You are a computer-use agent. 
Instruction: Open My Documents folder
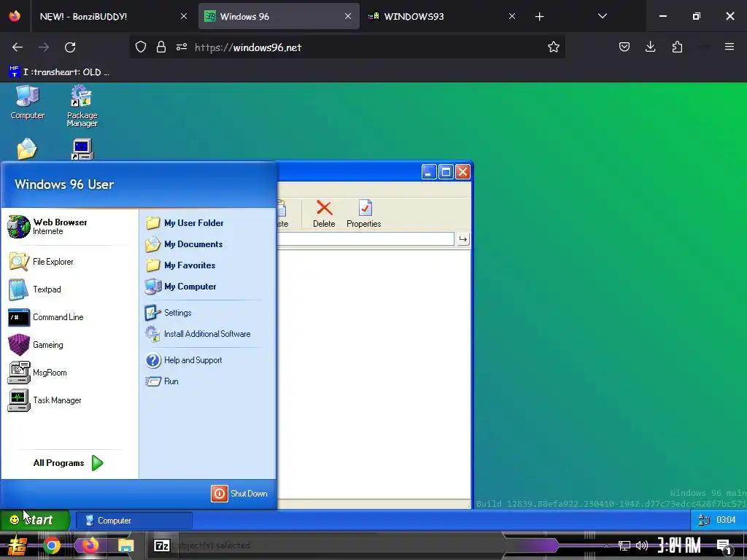click(x=184, y=244)
